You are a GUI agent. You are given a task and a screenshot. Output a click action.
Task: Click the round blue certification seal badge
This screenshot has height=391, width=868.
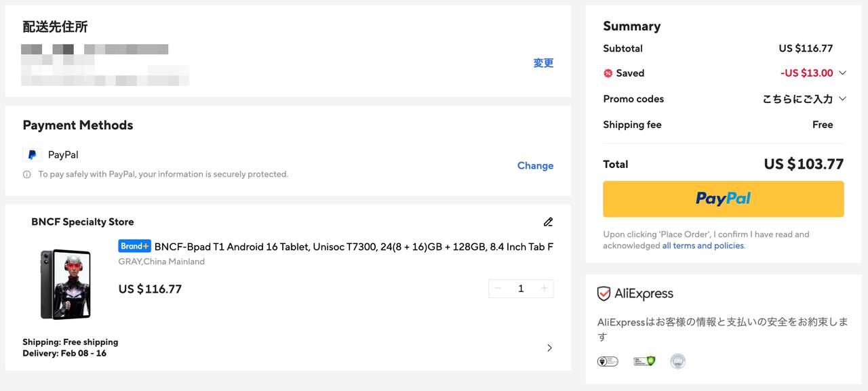tap(677, 361)
